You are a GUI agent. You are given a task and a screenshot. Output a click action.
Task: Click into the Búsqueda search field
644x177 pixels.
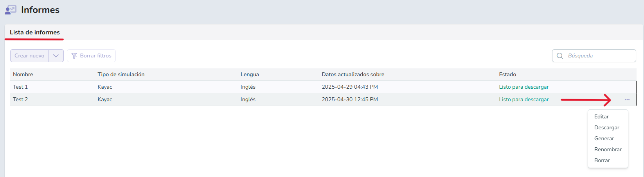(x=594, y=56)
